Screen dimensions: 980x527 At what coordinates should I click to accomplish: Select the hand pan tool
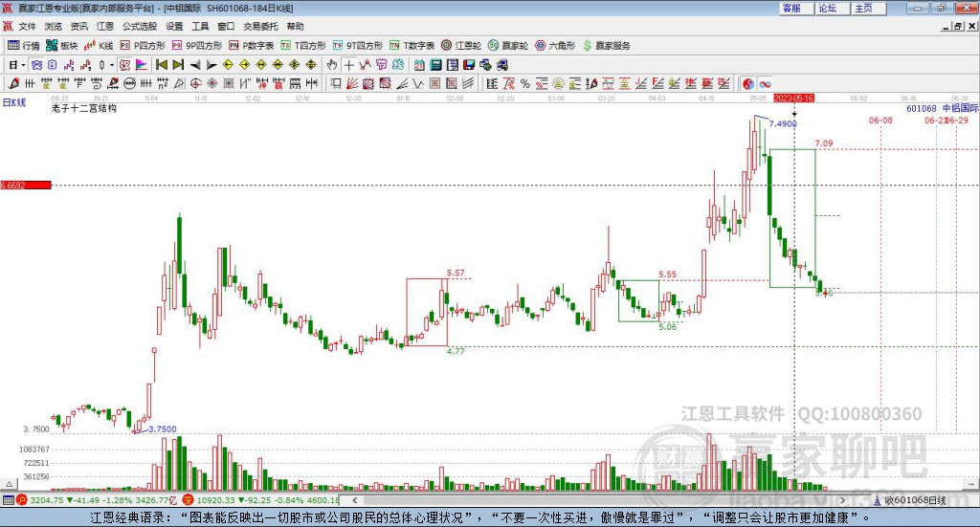(332, 65)
